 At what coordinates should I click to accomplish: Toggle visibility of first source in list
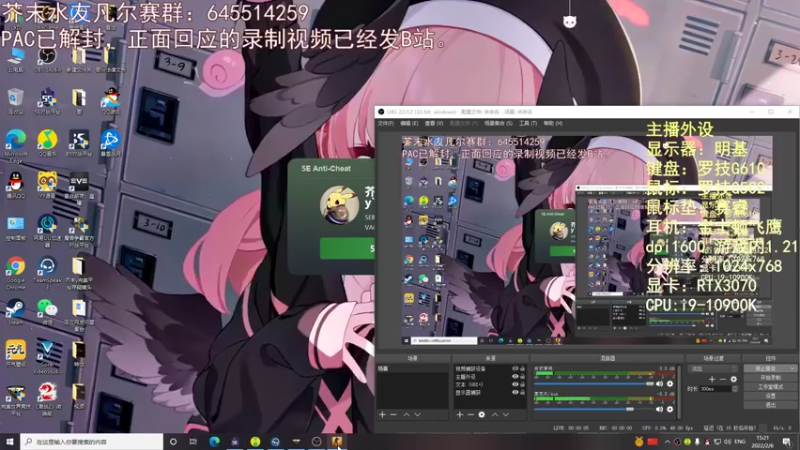pyautogui.click(x=515, y=368)
